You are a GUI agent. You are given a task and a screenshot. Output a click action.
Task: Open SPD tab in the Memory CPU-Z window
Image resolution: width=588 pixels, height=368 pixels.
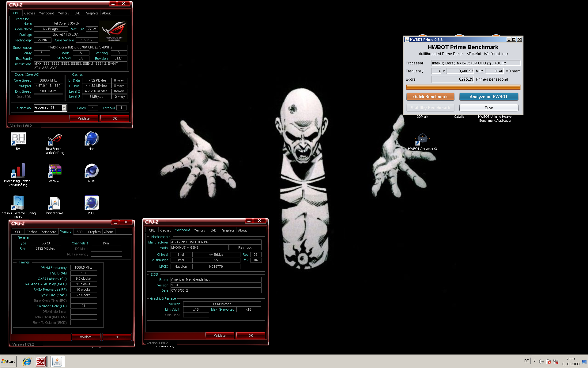tap(80, 232)
